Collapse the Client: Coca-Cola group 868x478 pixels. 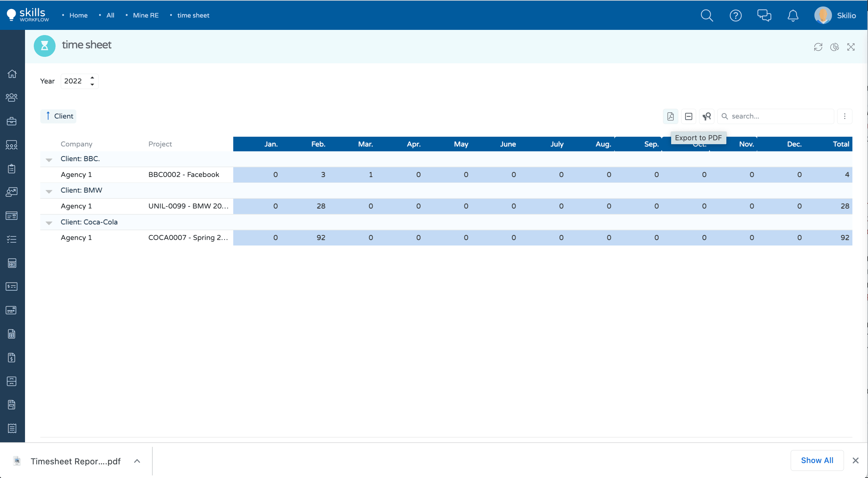coord(49,223)
